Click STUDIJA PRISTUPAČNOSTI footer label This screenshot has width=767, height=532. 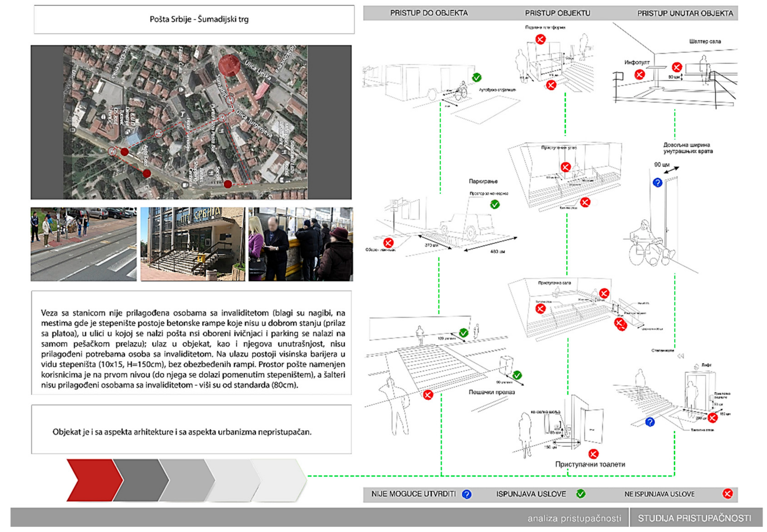click(694, 518)
